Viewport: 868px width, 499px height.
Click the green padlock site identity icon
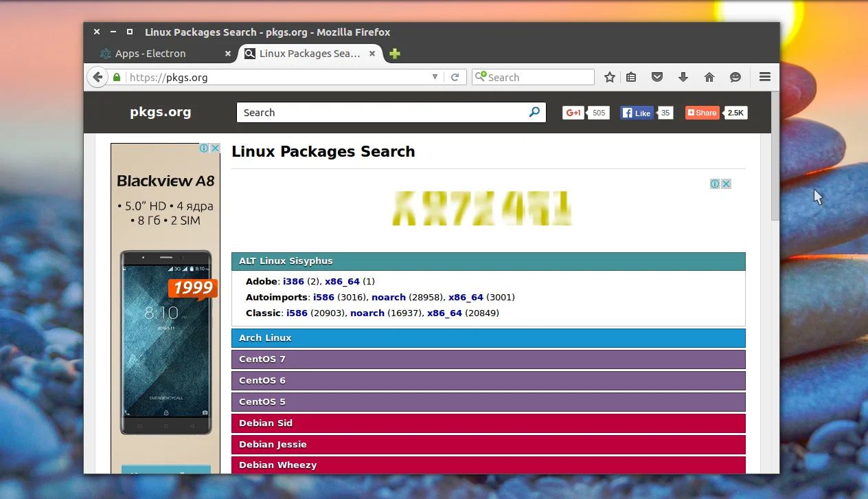(117, 78)
